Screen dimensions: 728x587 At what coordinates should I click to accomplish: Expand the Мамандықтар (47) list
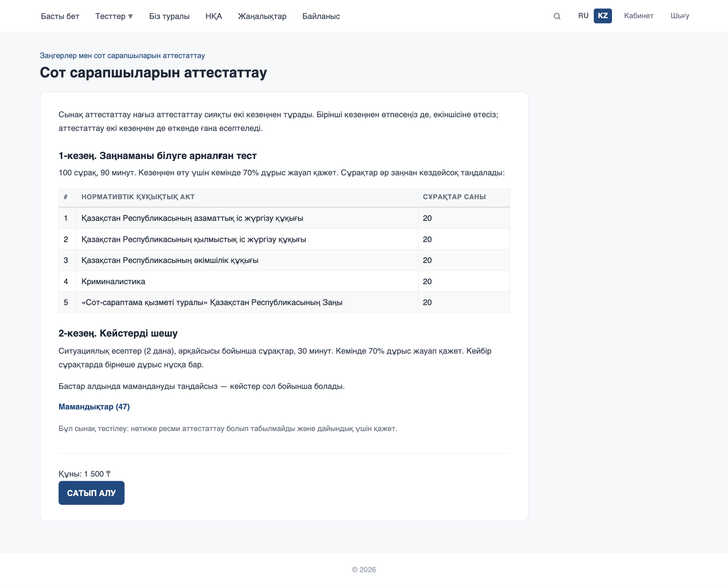coord(94,407)
